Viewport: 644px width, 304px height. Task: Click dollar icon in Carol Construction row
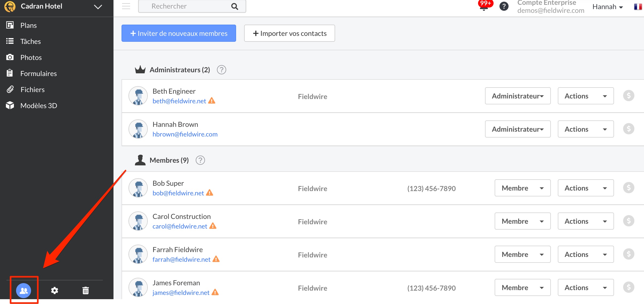point(629,221)
